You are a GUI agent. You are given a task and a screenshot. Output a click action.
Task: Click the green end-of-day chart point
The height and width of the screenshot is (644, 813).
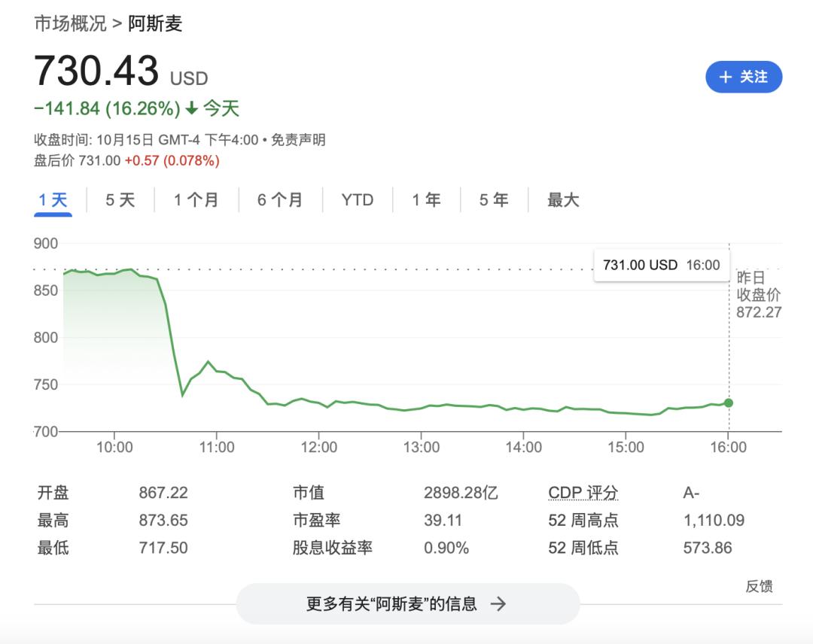pyautogui.click(x=729, y=403)
